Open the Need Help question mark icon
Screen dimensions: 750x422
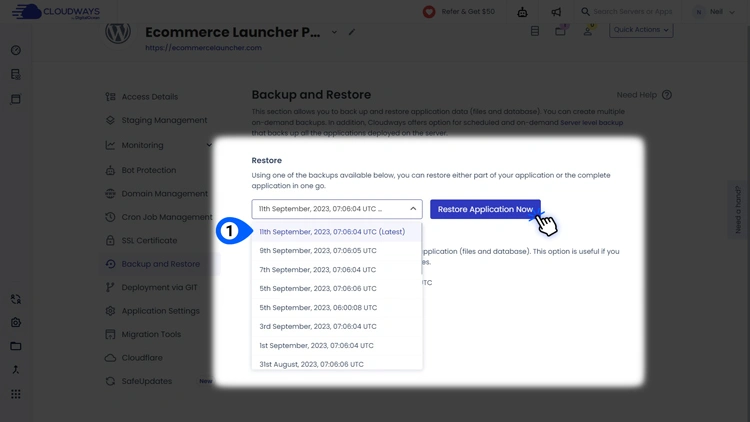(x=667, y=95)
